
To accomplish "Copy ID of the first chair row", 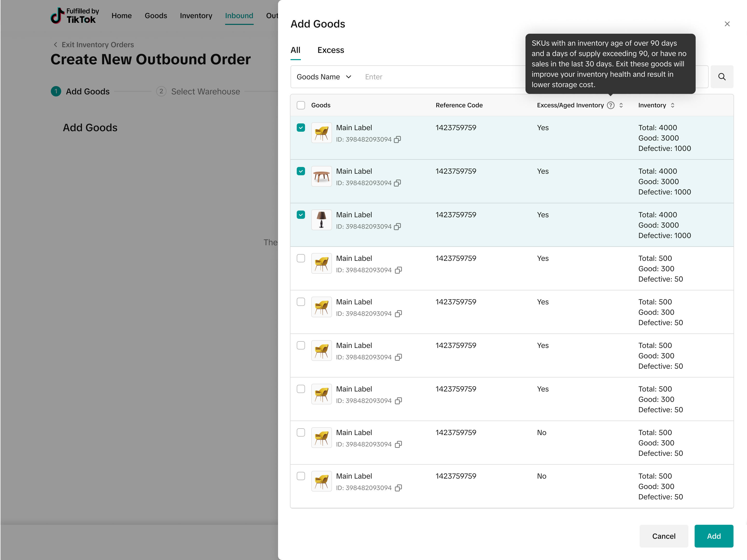I will [397, 139].
